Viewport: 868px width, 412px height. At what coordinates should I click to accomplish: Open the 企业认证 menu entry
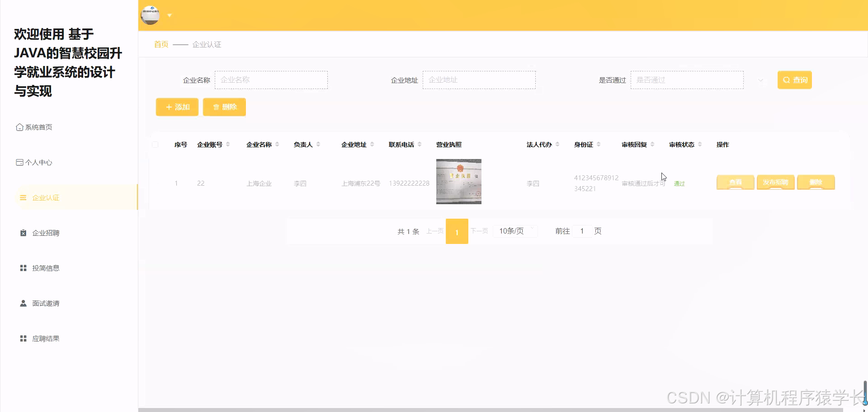point(47,197)
